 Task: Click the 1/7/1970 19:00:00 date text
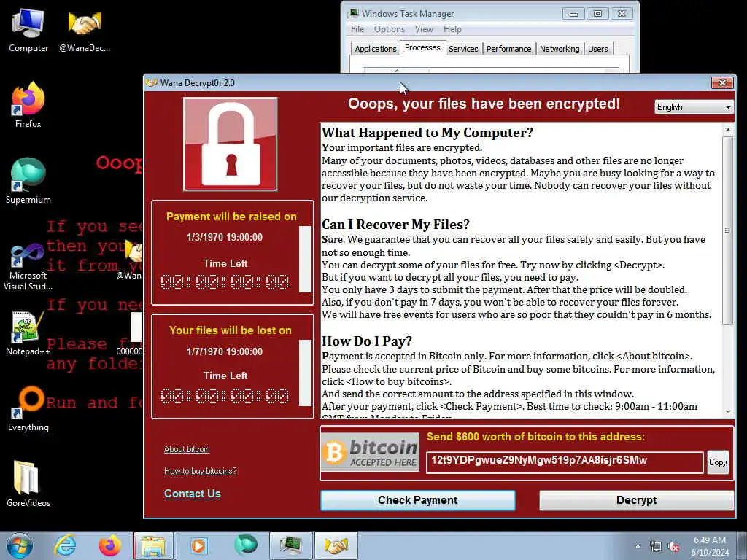(x=225, y=351)
